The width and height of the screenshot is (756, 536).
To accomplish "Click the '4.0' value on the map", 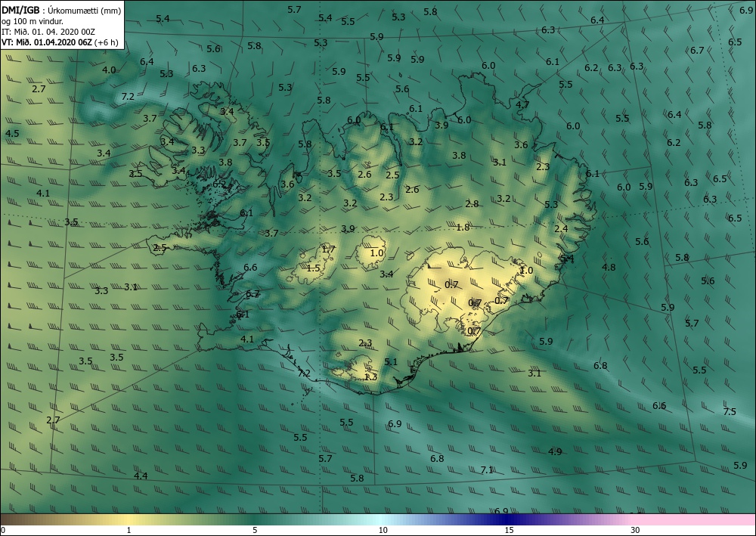I will [x=109, y=70].
